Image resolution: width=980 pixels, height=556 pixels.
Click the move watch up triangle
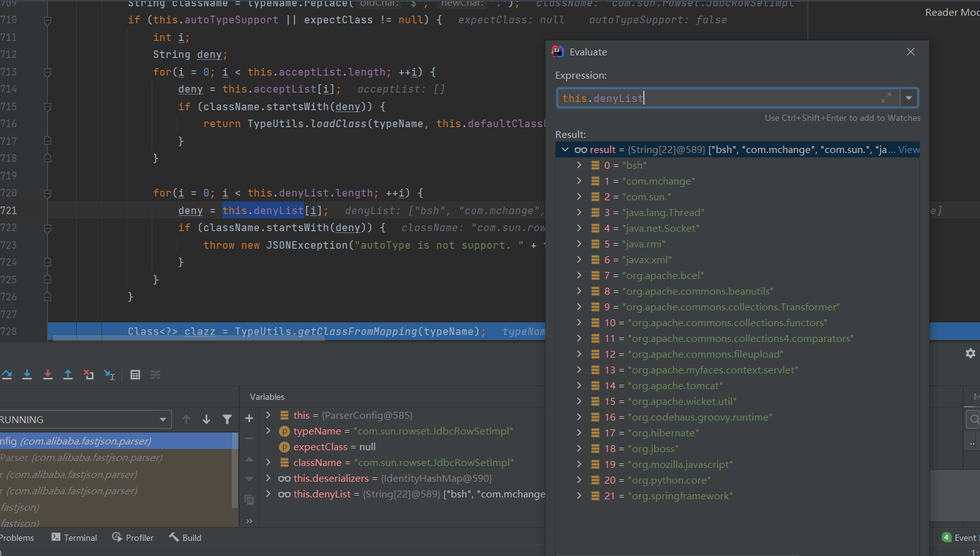click(x=249, y=459)
